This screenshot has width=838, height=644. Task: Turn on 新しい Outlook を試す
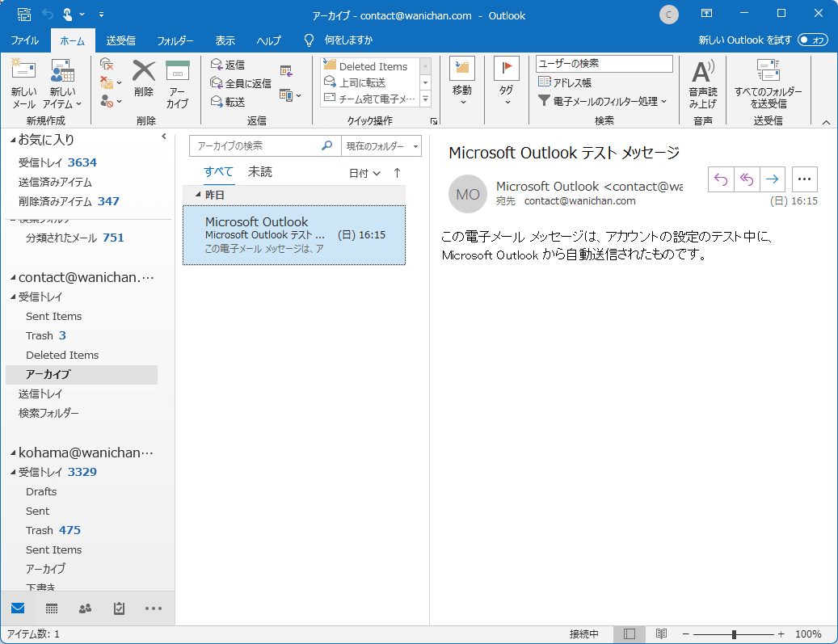tap(811, 39)
